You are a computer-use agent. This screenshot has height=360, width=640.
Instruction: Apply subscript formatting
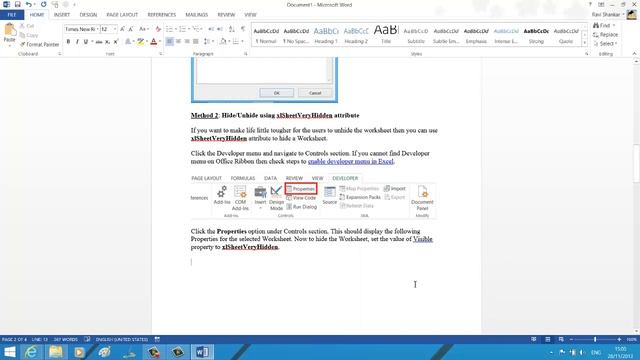[107, 42]
